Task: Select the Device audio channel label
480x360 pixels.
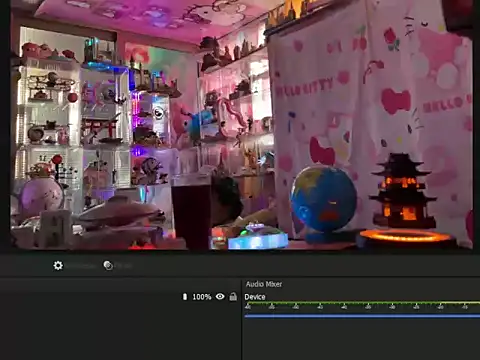Action: [255, 297]
